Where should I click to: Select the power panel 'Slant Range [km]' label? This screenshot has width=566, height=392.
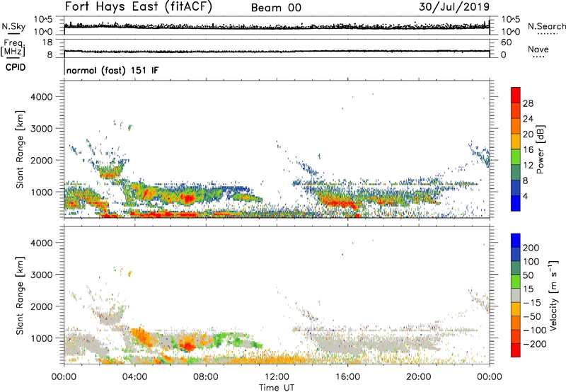point(20,149)
